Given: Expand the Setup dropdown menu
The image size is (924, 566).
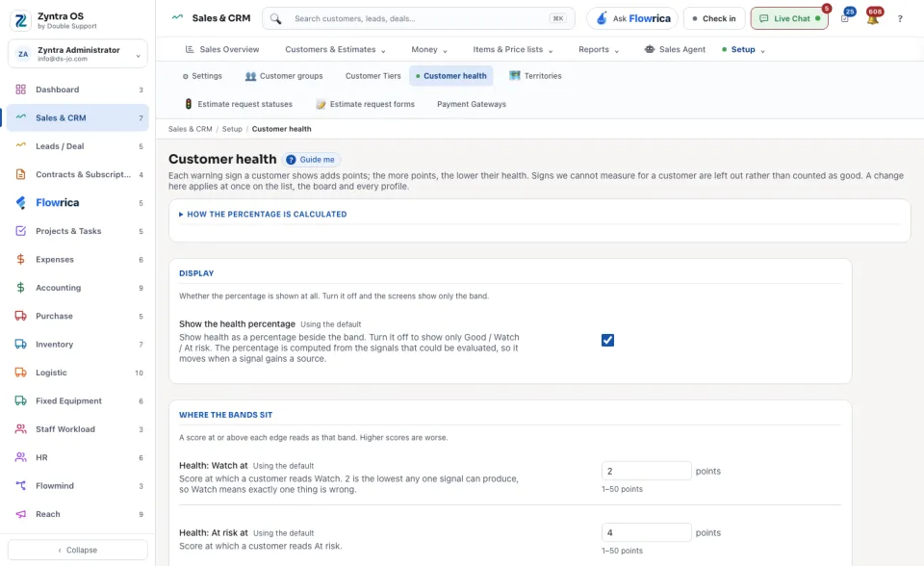Looking at the screenshot, I should click(x=744, y=49).
